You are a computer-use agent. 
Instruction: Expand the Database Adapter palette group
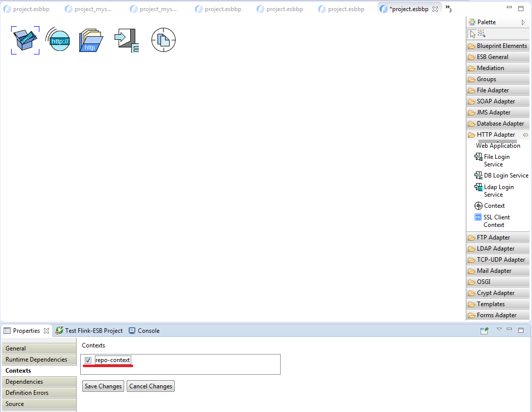[500, 124]
